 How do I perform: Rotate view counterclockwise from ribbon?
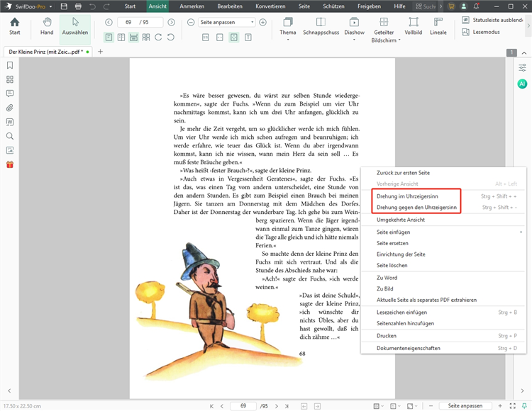click(171, 38)
